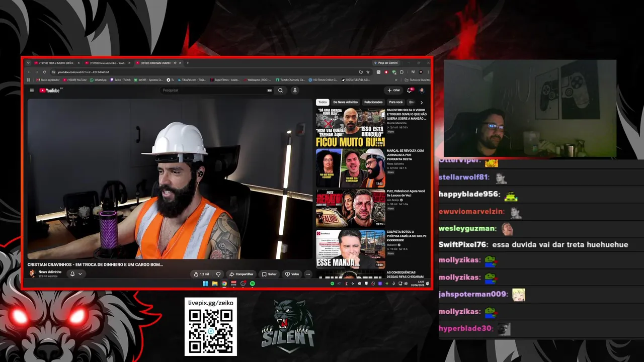
Task: Select the De News Adivinho filter chip
Action: click(345, 102)
